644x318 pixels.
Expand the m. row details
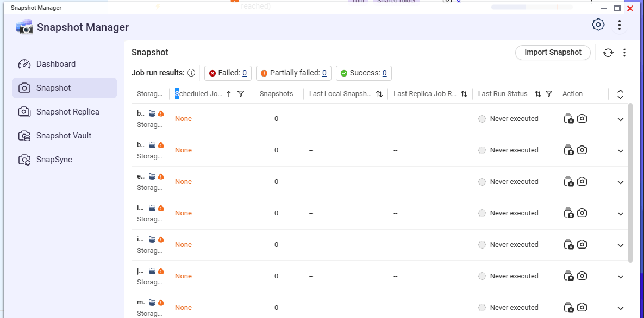point(621,308)
